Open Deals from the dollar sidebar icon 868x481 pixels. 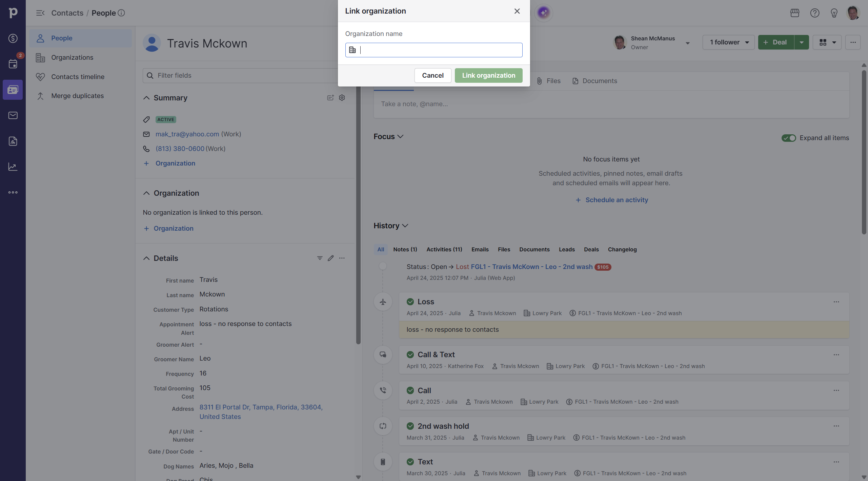(x=13, y=38)
